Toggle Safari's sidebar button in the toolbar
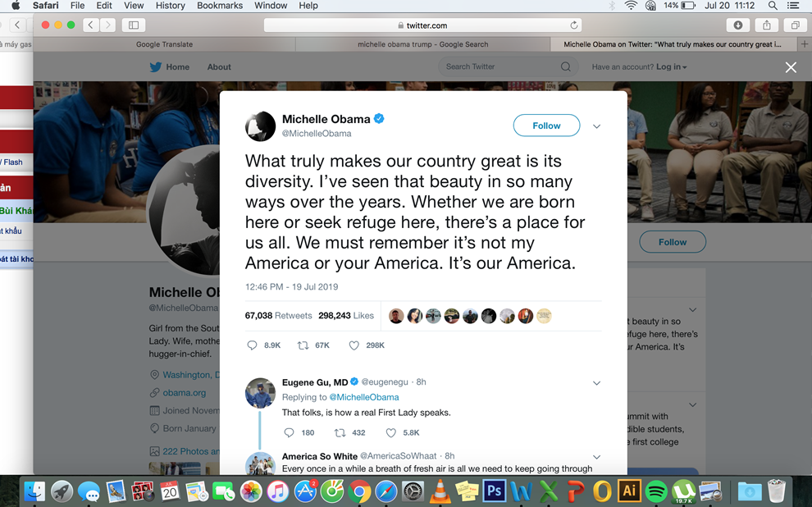This screenshot has width=812, height=507. [134, 25]
